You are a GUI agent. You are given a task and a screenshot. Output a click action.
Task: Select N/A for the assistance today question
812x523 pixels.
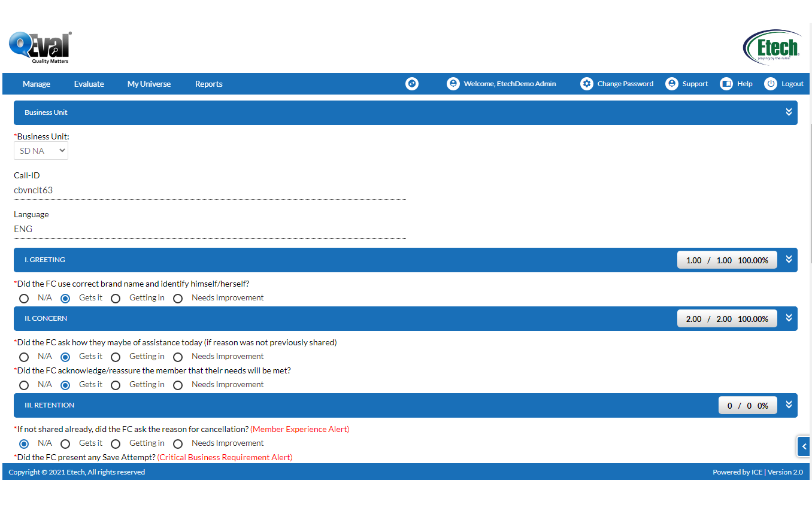click(24, 357)
